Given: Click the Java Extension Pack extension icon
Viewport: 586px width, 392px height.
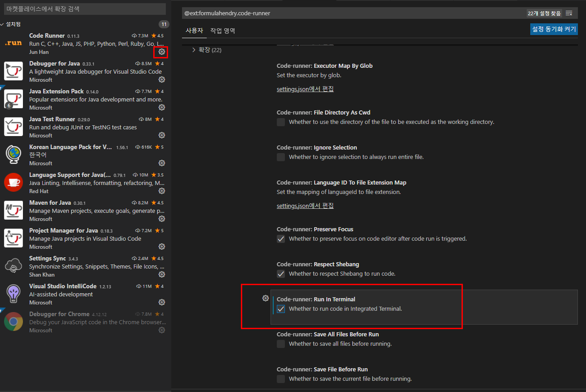Looking at the screenshot, I should (x=13, y=99).
